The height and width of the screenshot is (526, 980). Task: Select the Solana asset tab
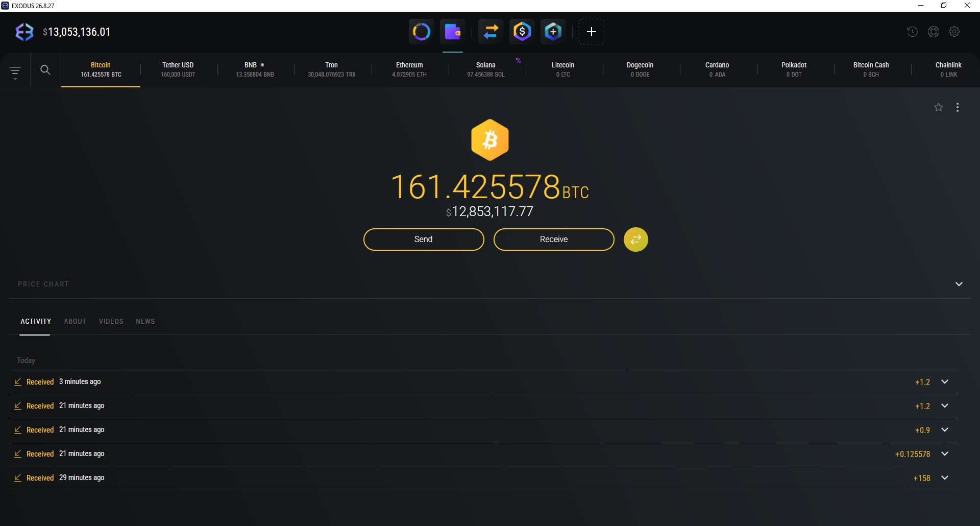click(486, 70)
